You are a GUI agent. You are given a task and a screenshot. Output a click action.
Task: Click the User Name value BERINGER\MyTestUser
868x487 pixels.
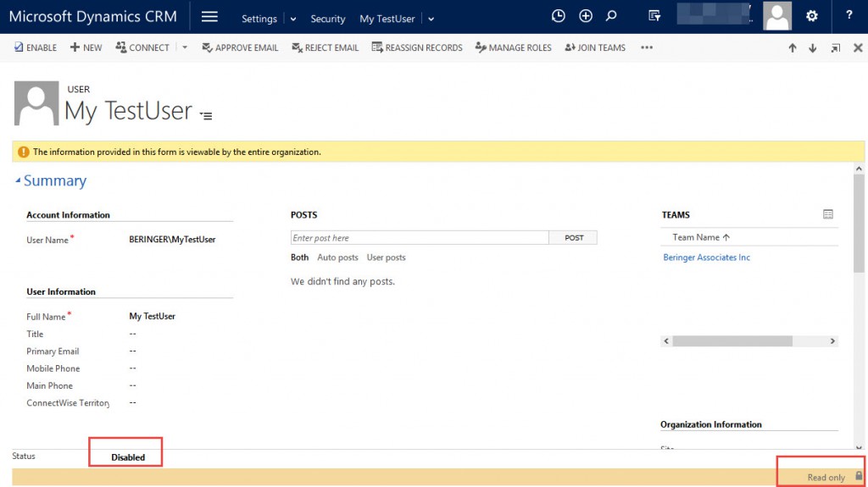172,240
